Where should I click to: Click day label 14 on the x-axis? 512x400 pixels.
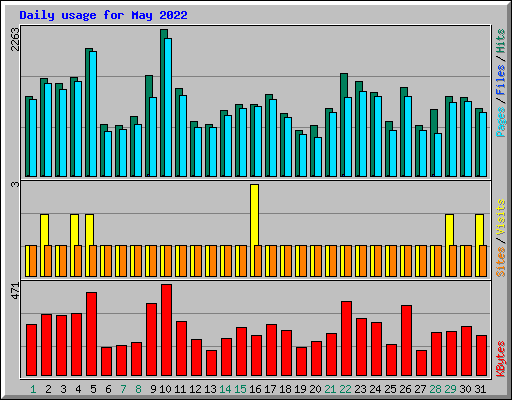225,389
